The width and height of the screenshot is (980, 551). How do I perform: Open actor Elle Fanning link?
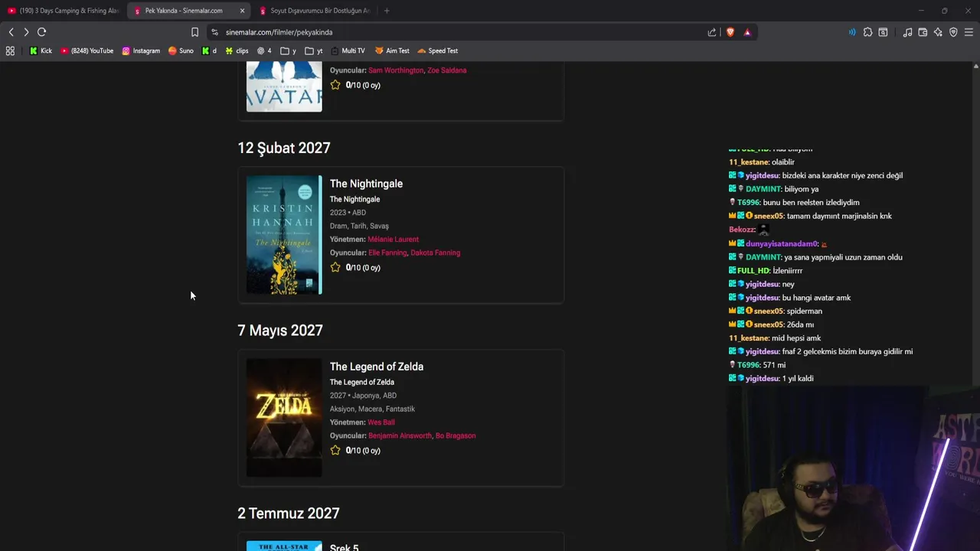[387, 253]
